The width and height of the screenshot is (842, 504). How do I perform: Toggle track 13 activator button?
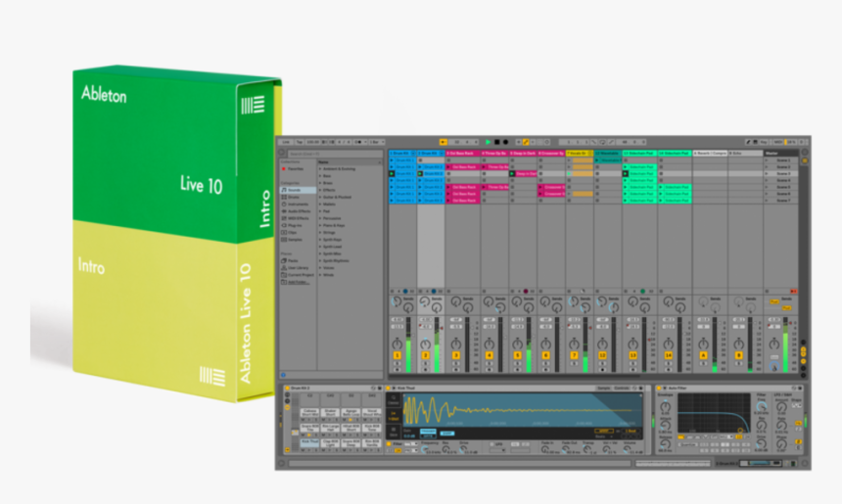pyautogui.click(x=633, y=355)
